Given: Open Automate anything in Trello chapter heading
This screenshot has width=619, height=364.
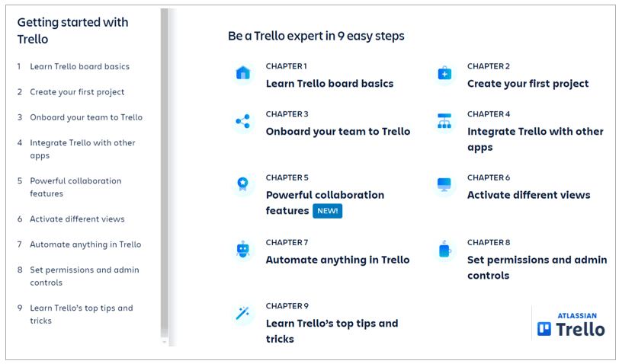Looking at the screenshot, I should pos(337,260).
